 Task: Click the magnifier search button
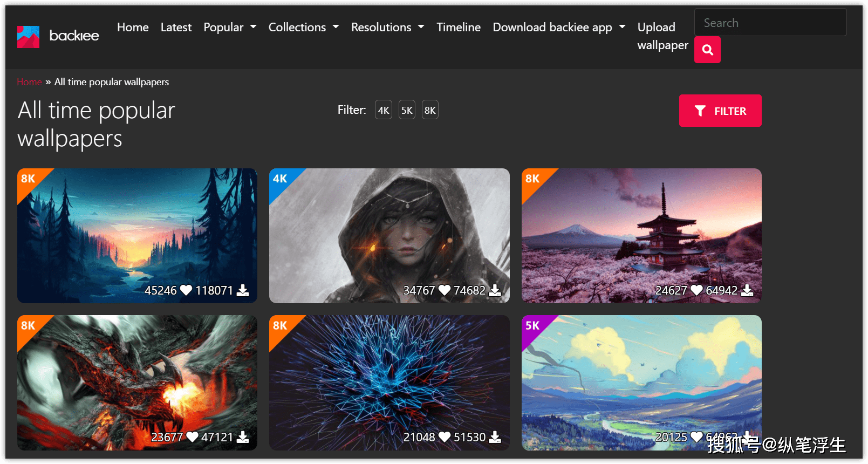tap(707, 50)
